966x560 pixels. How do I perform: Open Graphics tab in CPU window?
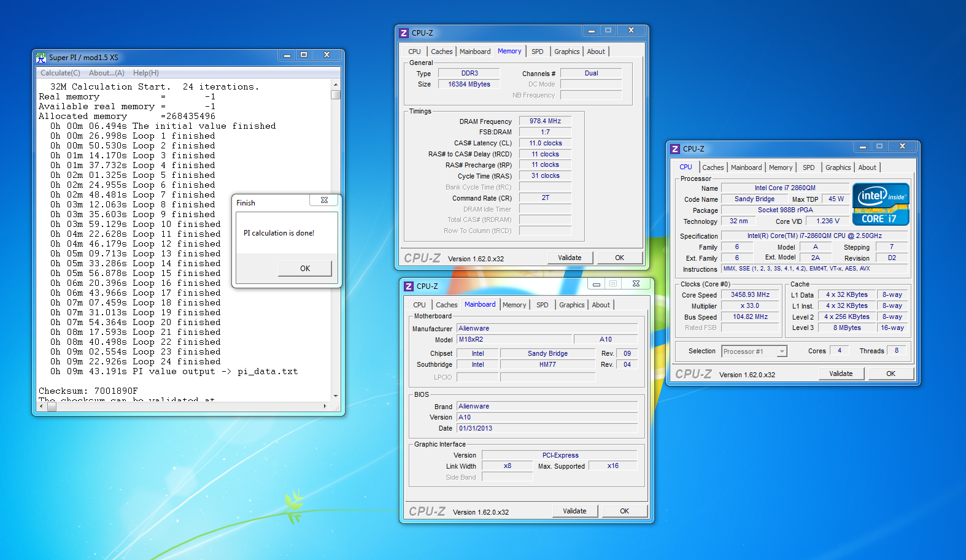838,167
